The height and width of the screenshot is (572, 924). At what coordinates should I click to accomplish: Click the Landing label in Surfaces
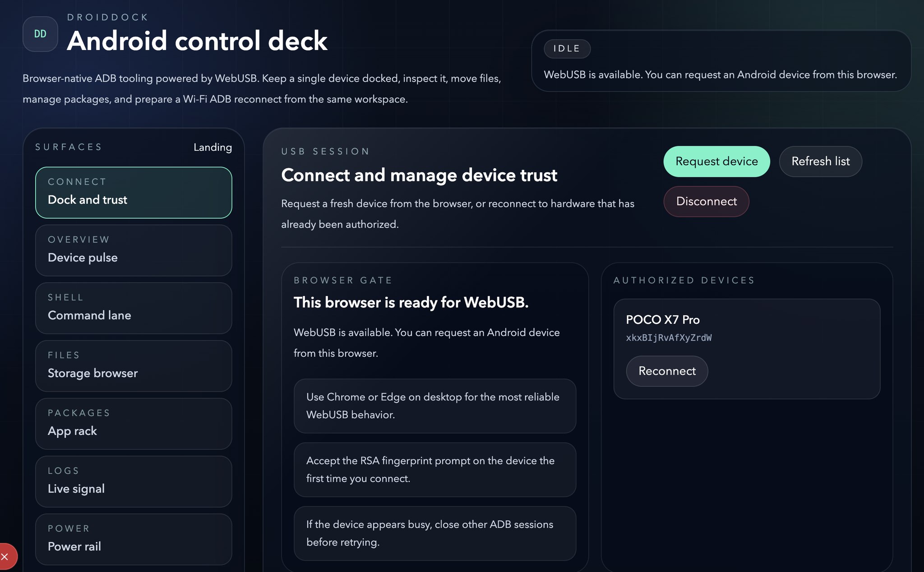click(x=213, y=148)
